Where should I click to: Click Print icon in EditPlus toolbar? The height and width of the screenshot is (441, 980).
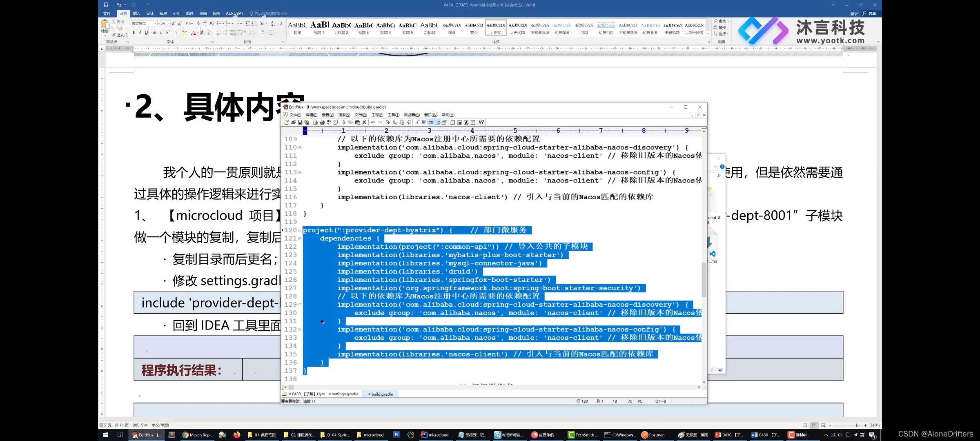click(x=322, y=122)
